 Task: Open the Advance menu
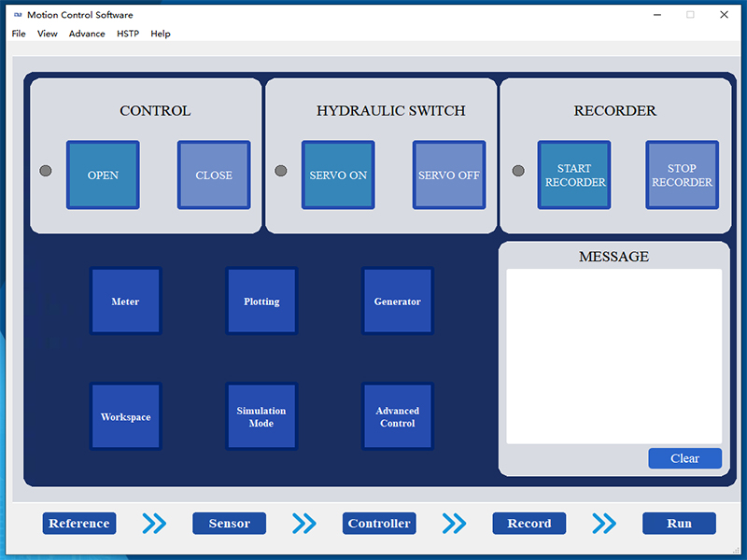pyautogui.click(x=87, y=34)
